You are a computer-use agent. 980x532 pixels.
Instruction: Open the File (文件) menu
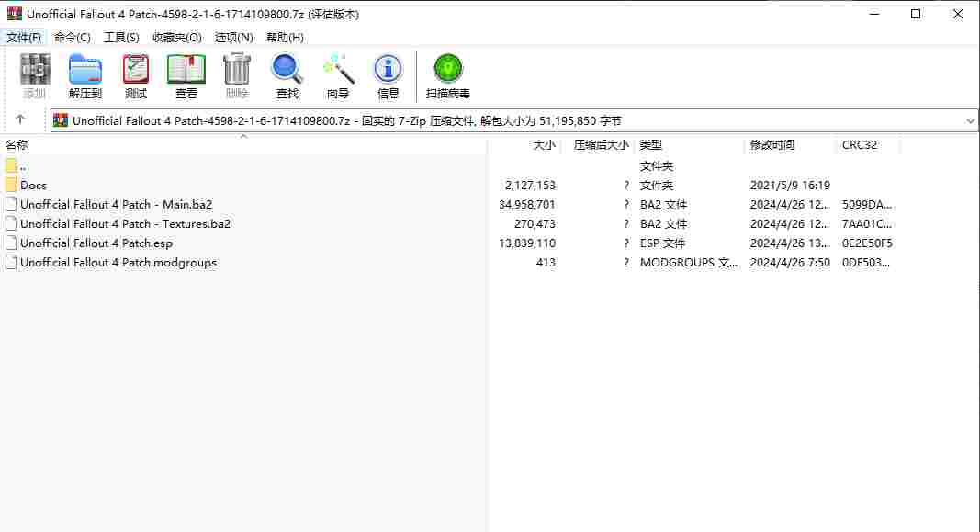tap(24, 37)
